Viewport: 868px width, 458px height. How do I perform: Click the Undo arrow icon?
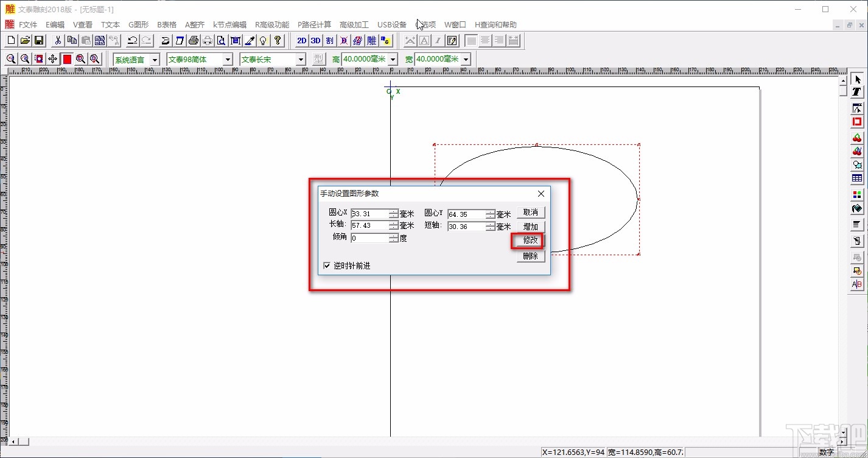(x=132, y=41)
